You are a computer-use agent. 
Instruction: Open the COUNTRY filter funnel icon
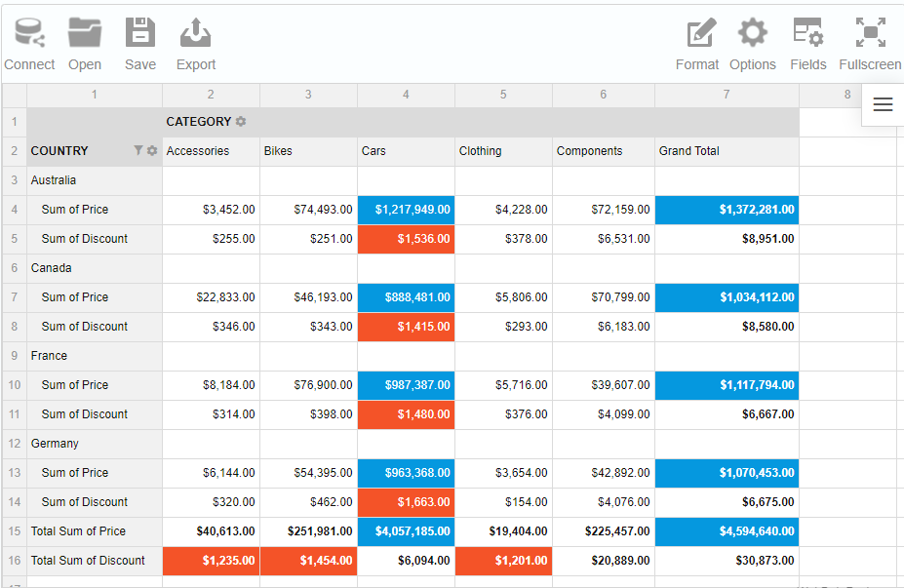click(138, 151)
